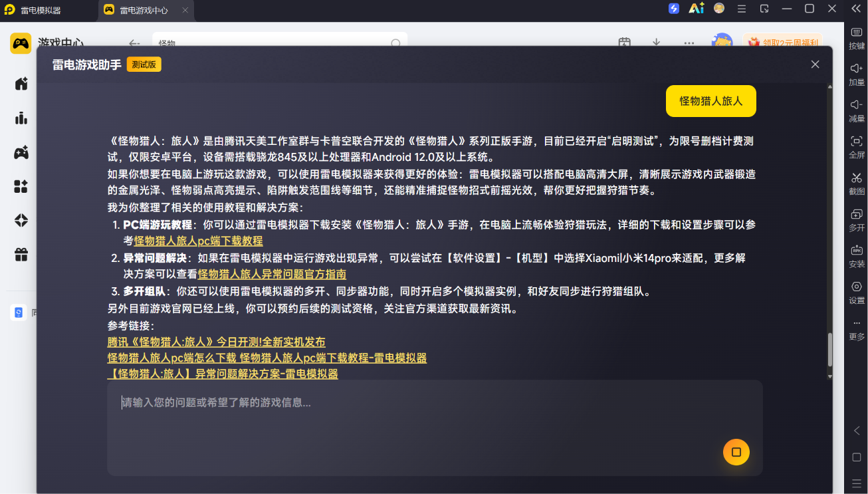Click the blue sync icon in the left sidebar
868x494 pixels.
point(18,312)
